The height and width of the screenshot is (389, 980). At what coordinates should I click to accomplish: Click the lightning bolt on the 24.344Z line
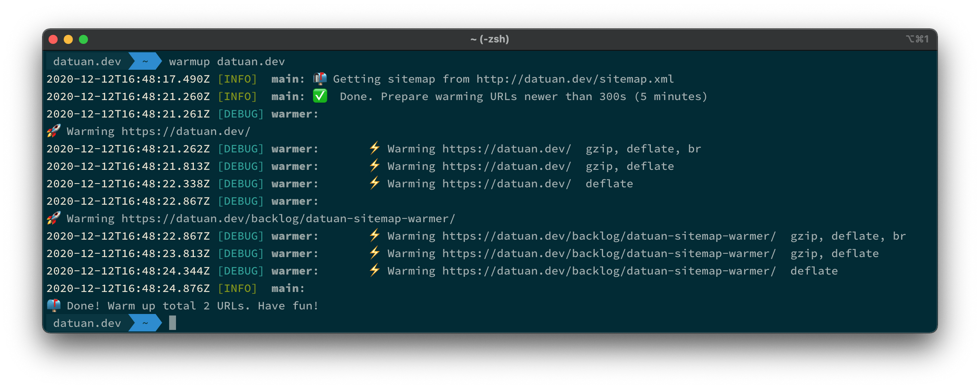point(374,270)
